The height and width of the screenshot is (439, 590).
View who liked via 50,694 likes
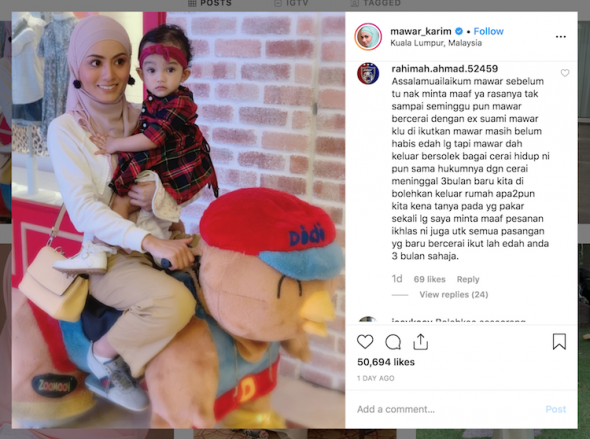click(x=386, y=362)
